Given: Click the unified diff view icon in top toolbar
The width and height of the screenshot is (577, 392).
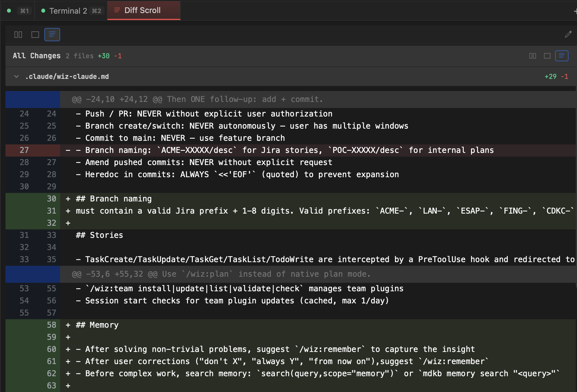Looking at the screenshot, I should point(52,34).
